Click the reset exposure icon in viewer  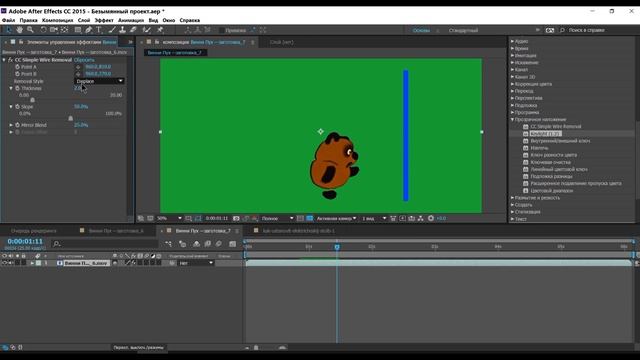click(x=431, y=218)
